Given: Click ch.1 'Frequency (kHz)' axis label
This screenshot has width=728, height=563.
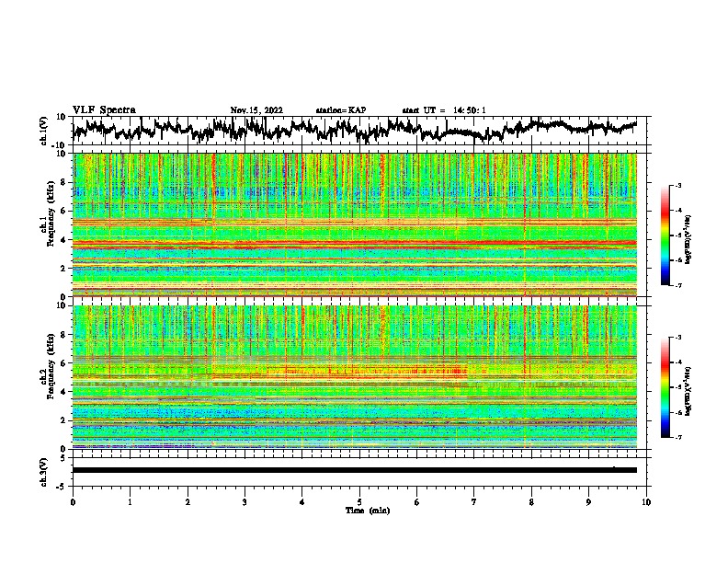Looking at the screenshot, I should click(51, 213).
